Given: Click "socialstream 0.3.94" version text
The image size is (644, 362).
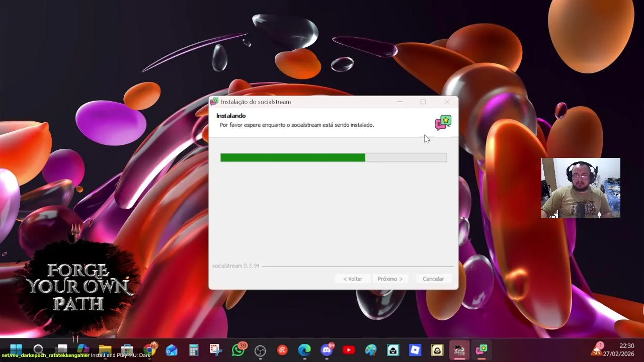Looking at the screenshot, I should coord(236,265).
